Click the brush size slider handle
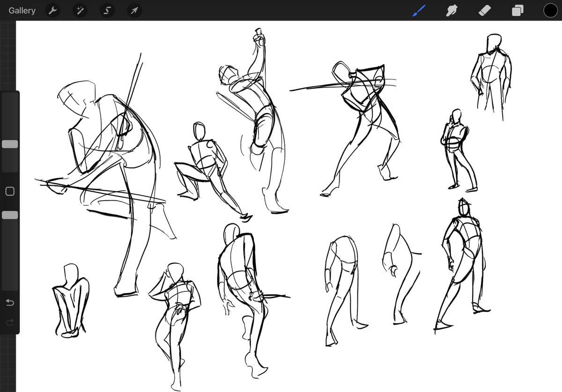This screenshot has width=562, height=392. [10, 144]
